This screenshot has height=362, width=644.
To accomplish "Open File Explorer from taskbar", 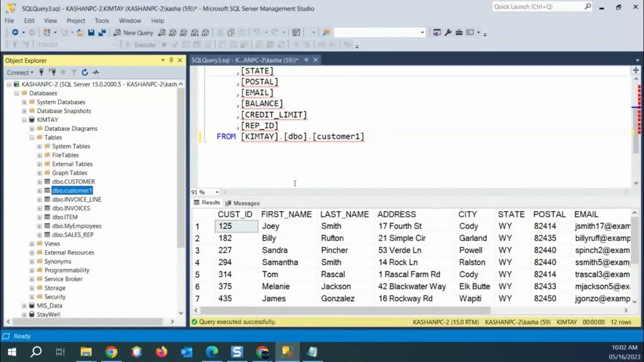I will click(86, 352).
